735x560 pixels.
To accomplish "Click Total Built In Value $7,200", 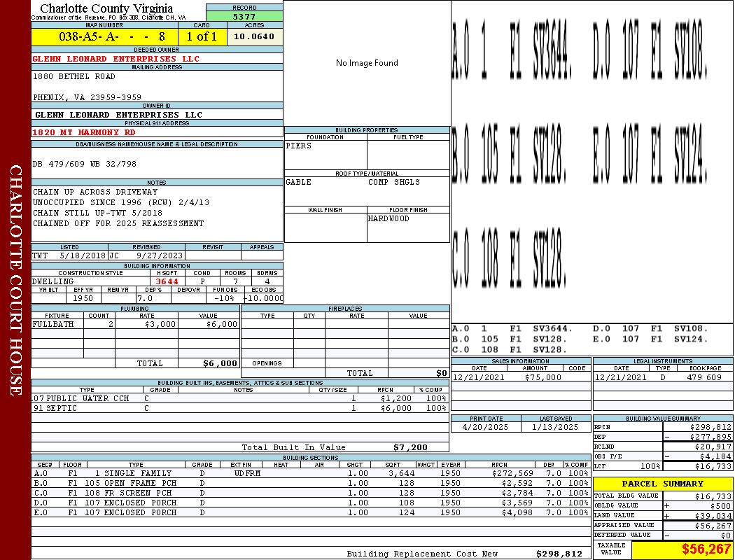I will coord(410,447).
